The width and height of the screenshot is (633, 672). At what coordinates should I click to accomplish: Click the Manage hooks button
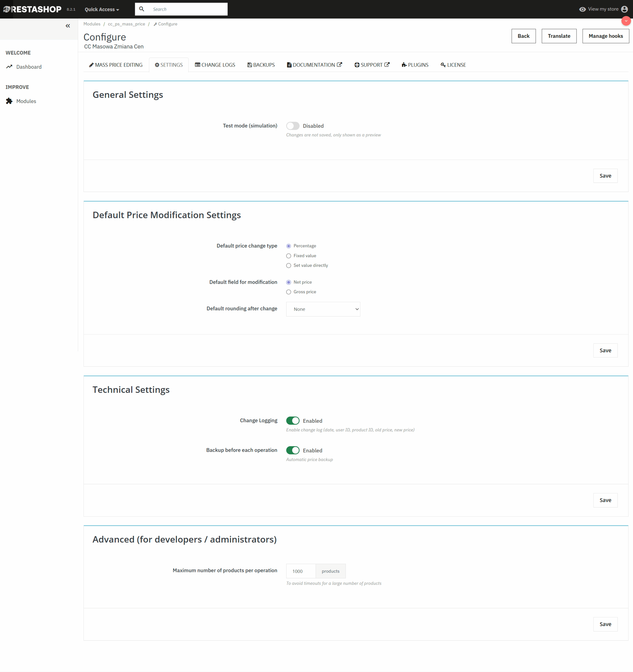(x=605, y=36)
